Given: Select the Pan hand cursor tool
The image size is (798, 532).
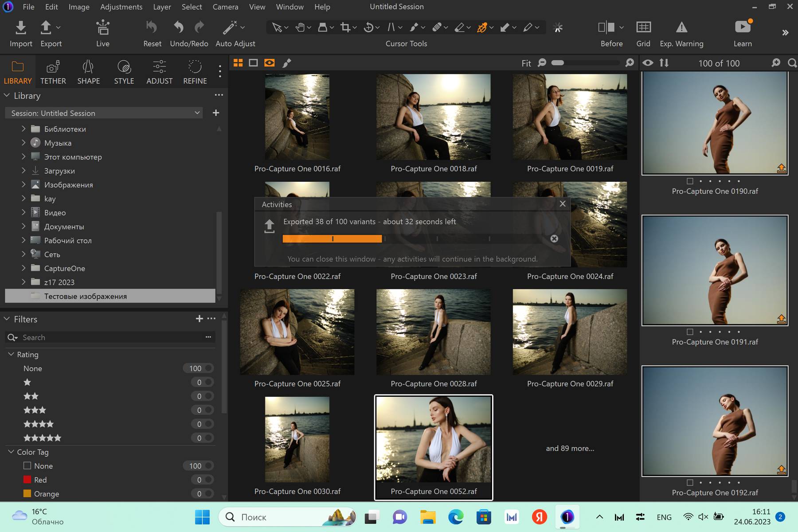Looking at the screenshot, I should click(300, 27).
